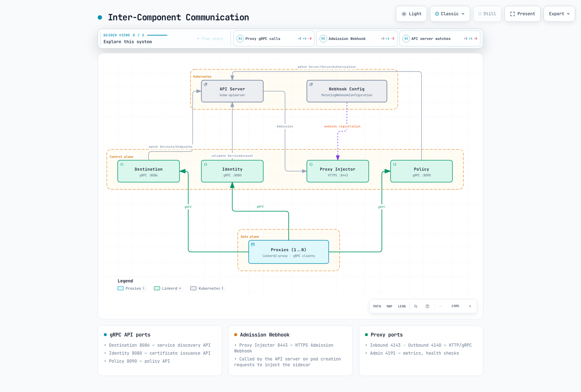Screen dimensions: 581x392
Task: Click the code icon on Policy node
Action: (395, 164)
